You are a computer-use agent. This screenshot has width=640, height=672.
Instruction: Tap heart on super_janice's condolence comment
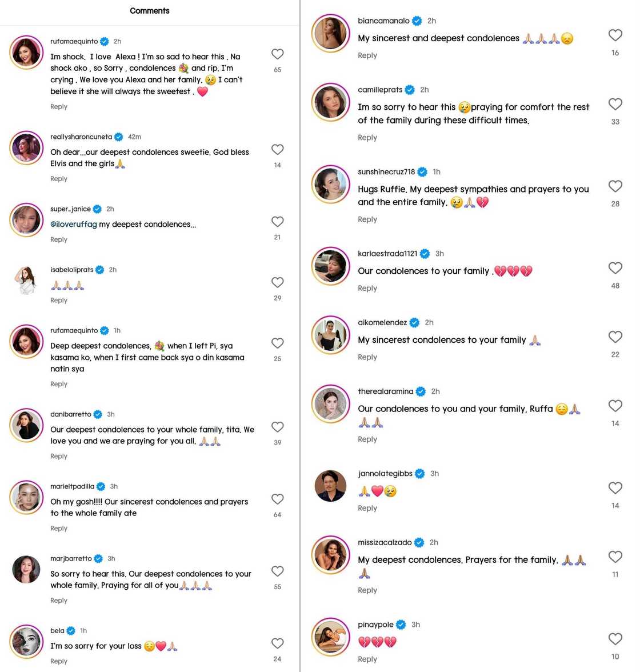(x=277, y=222)
